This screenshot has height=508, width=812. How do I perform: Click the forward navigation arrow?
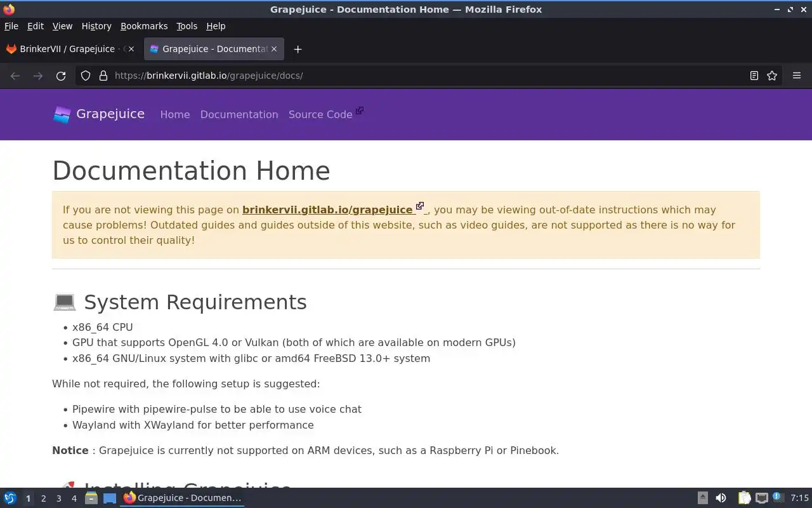pos(38,76)
